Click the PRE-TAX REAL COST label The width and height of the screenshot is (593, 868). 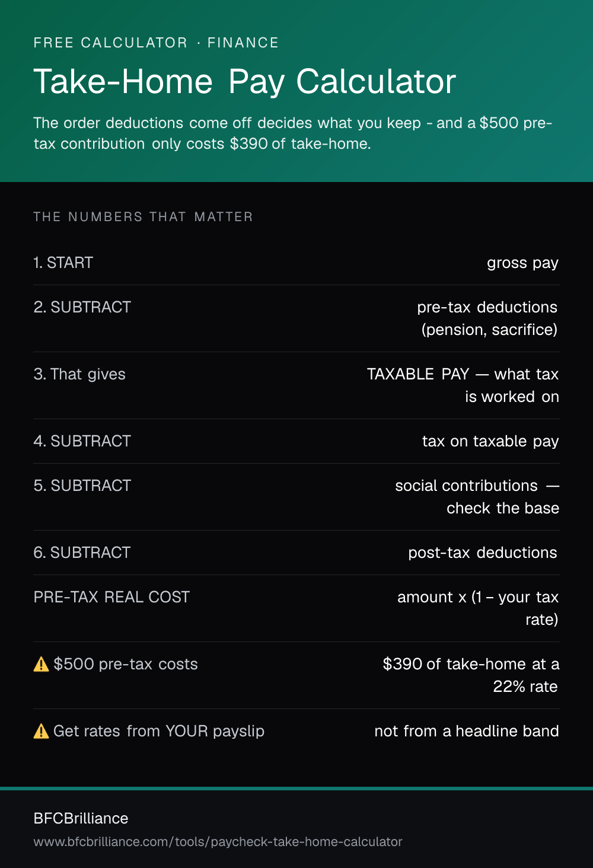point(111,597)
